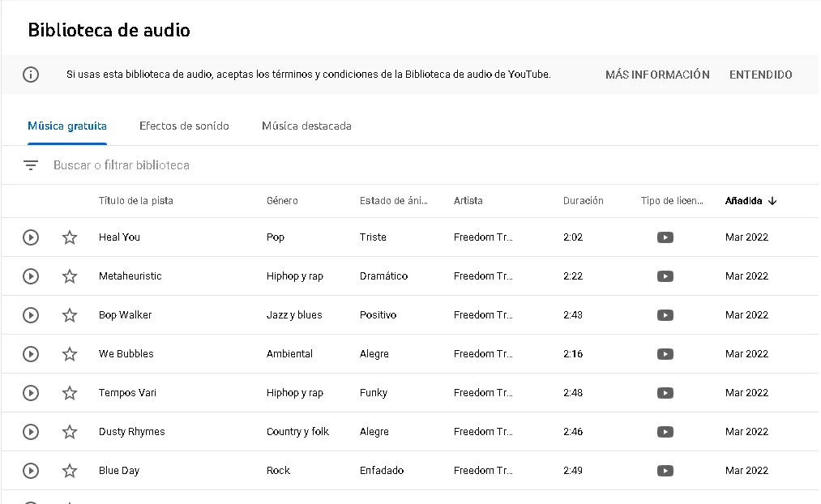
Task: Switch to the Efectos de sonido tab
Action: 184,126
